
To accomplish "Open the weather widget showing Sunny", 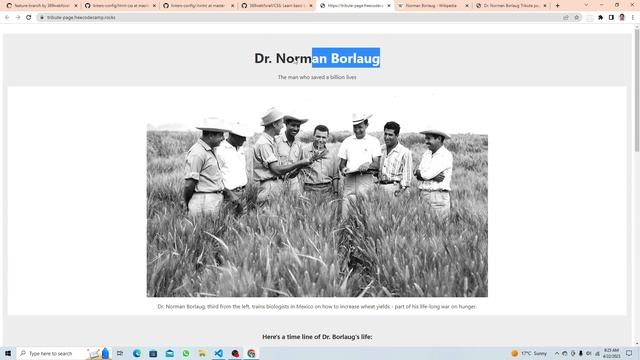I will point(529,353).
